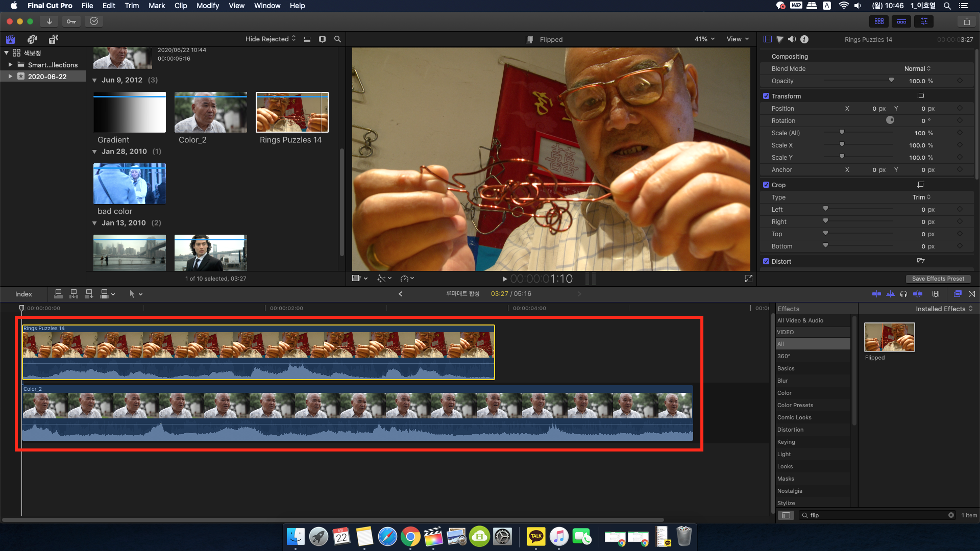The image size is (980, 551).
Task: Open the keyword editor key icon
Action: coord(71,21)
